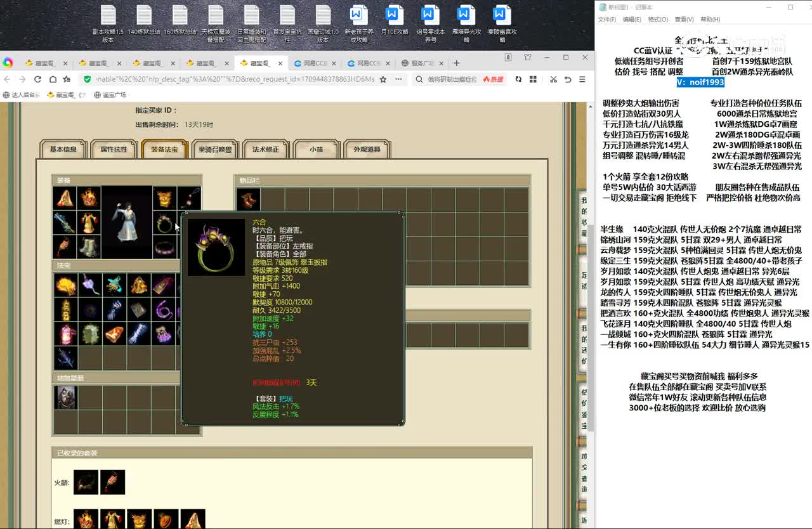Select the 雁塔异光攻略 document icon
The width and height of the screenshot is (812, 529).
[x=466, y=24]
